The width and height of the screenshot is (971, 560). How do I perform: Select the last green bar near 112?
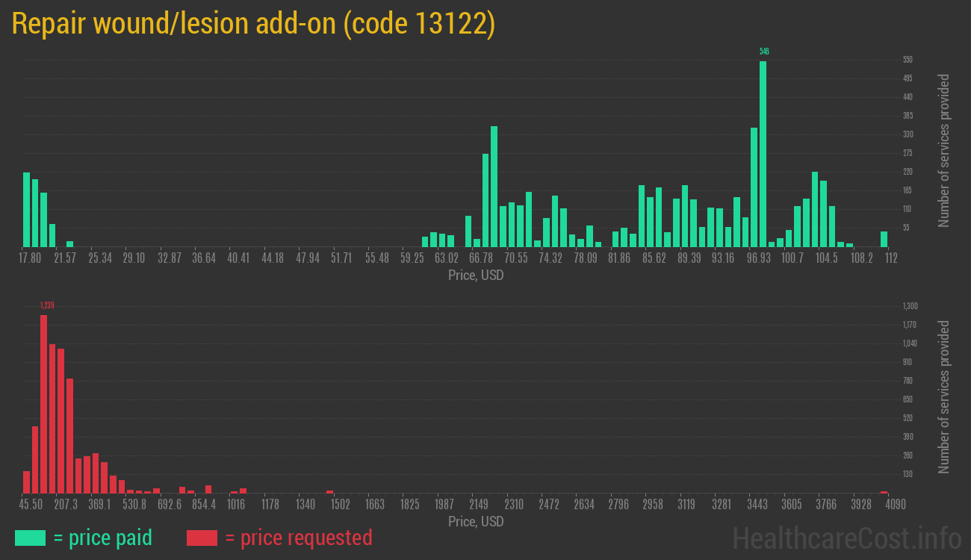(x=884, y=239)
